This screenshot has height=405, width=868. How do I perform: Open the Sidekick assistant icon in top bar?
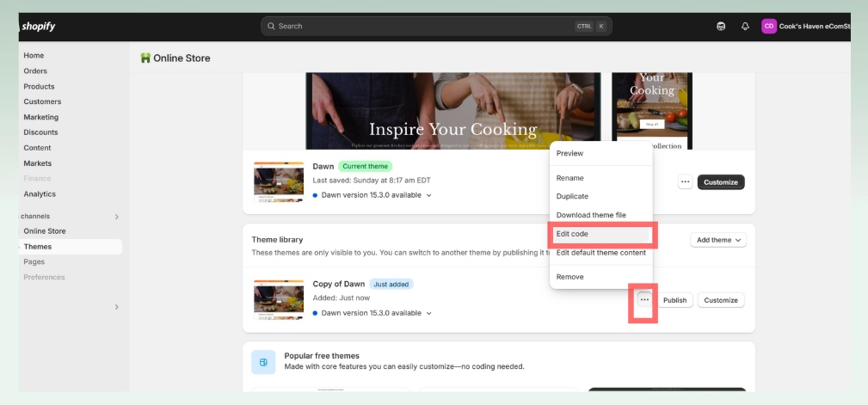721,27
